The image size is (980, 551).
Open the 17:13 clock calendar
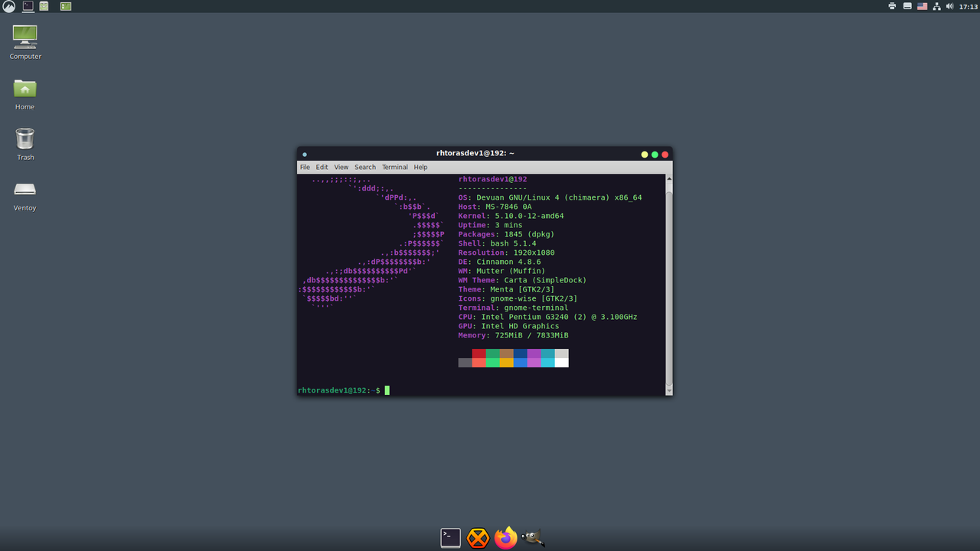click(x=969, y=6)
